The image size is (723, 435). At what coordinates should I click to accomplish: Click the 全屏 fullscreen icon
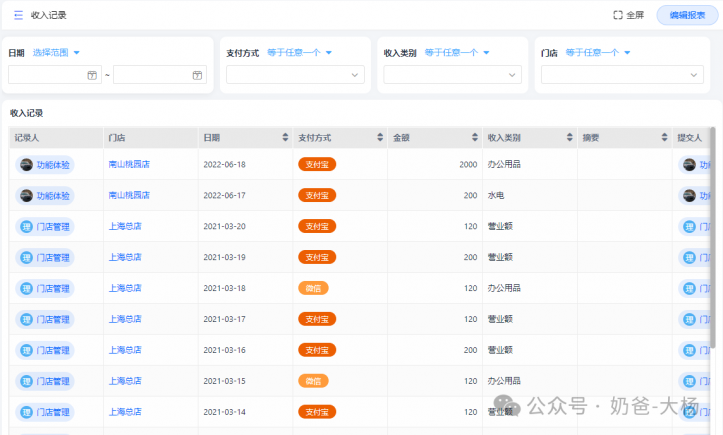click(618, 15)
